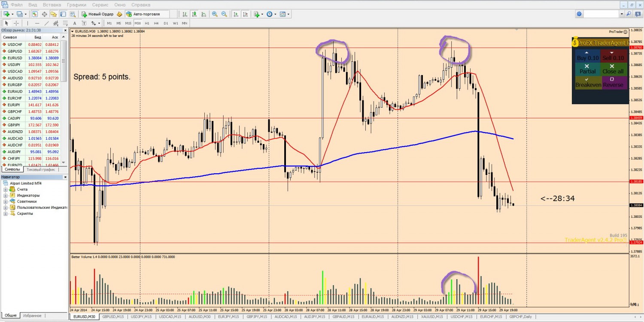Click the Новый Ордер button

tap(97, 14)
